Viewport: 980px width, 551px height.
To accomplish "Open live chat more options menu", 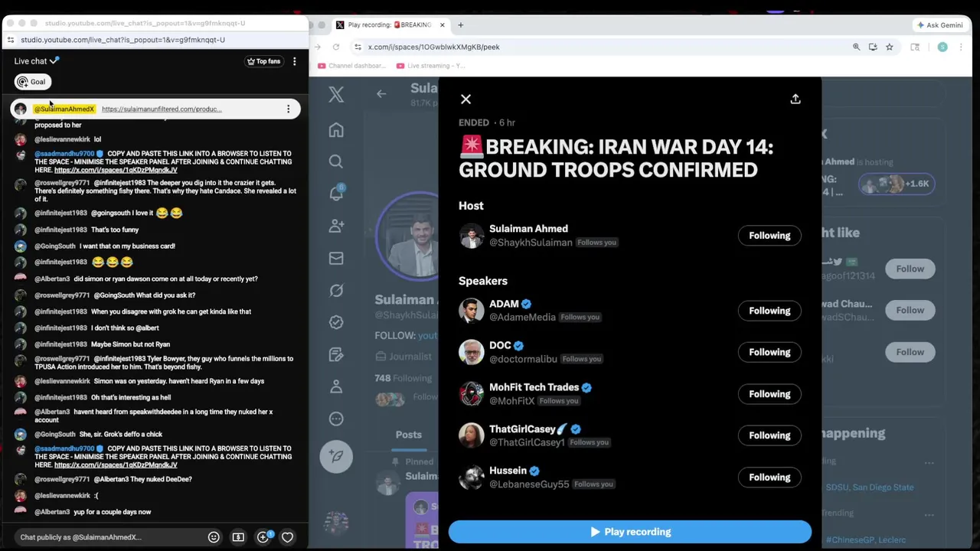I will 294,61.
